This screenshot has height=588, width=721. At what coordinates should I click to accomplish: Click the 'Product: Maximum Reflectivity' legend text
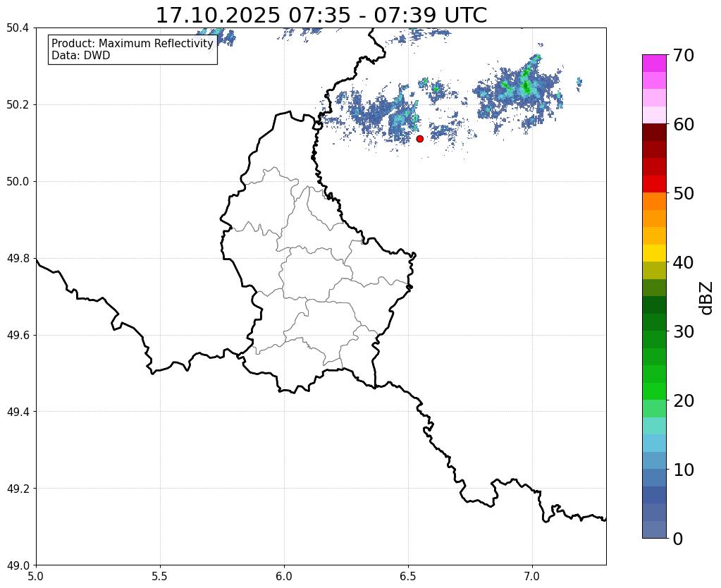coord(133,43)
